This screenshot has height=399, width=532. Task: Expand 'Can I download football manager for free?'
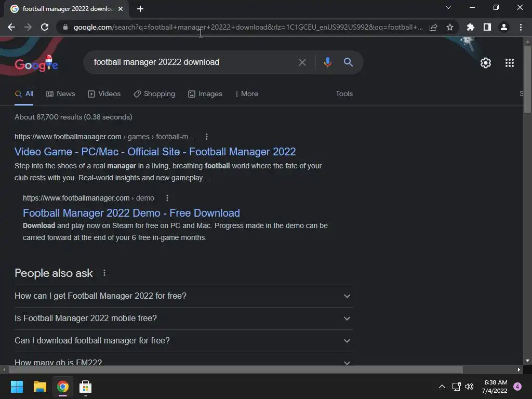[x=183, y=341]
